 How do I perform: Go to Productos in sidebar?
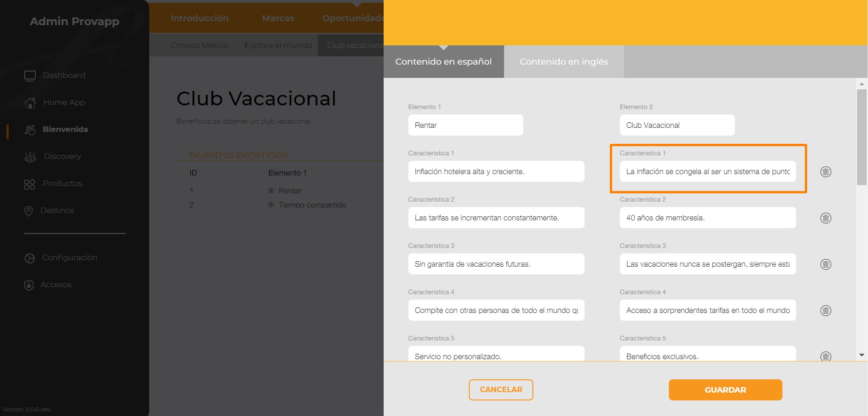pos(63,183)
